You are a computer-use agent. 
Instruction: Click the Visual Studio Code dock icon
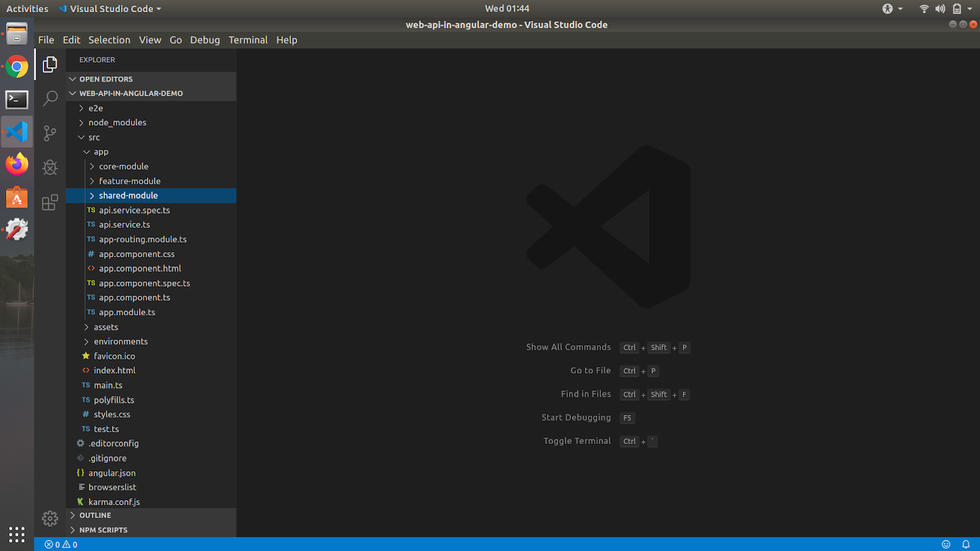[17, 132]
